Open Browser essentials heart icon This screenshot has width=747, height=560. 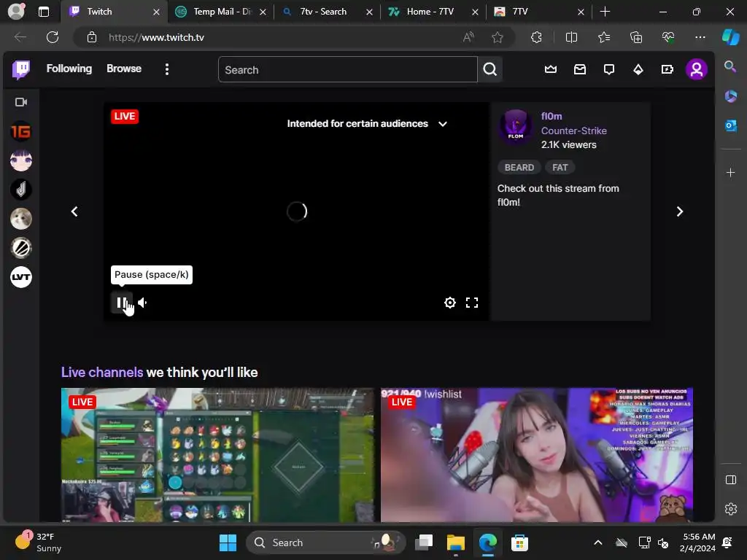click(668, 37)
